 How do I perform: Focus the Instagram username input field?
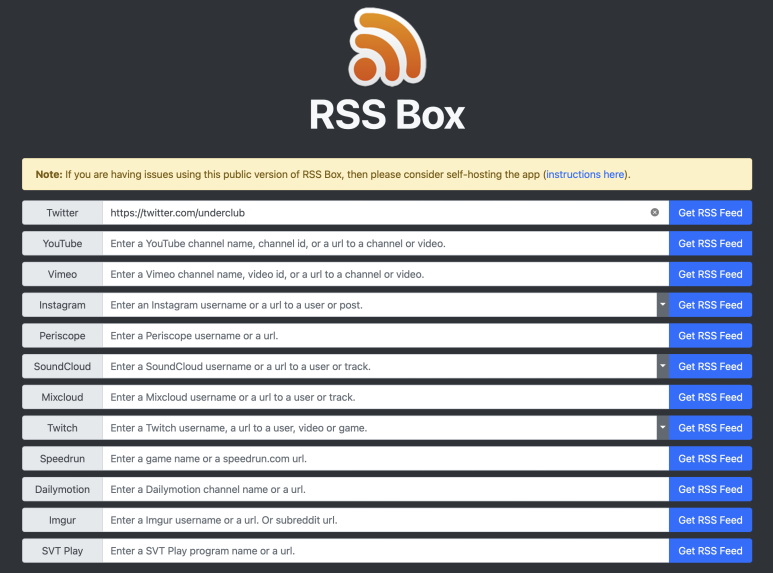click(x=380, y=305)
